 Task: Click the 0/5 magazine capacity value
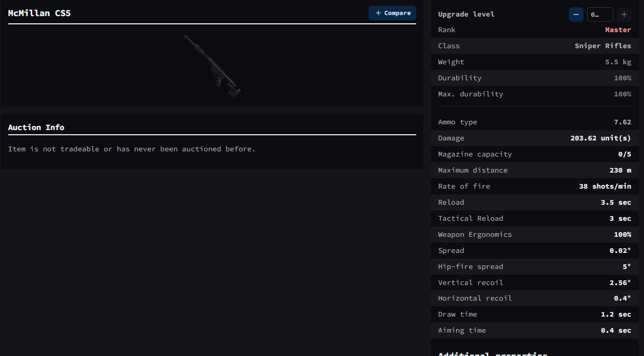pyautogui.click(x=625, y=154)
